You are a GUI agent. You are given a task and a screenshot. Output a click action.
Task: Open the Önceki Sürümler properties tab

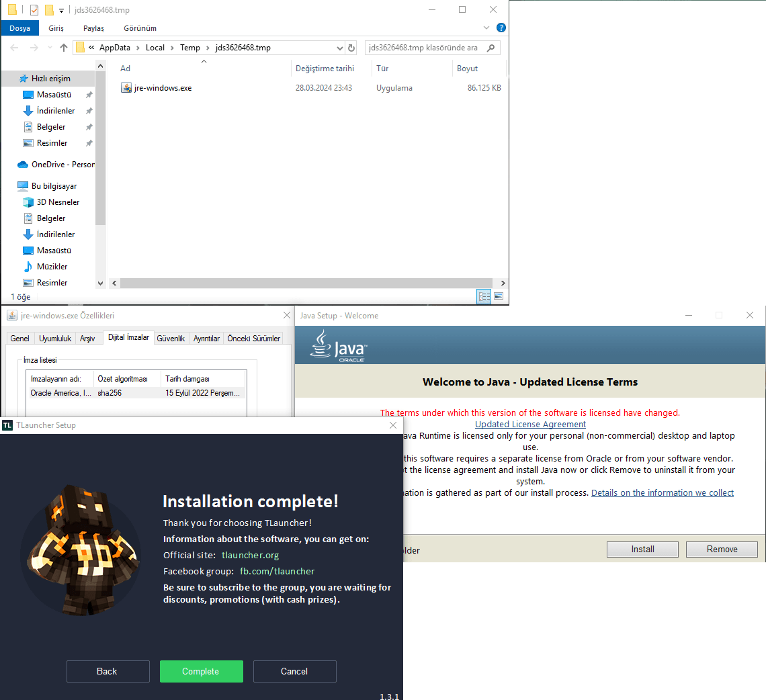tap(253, 339)
